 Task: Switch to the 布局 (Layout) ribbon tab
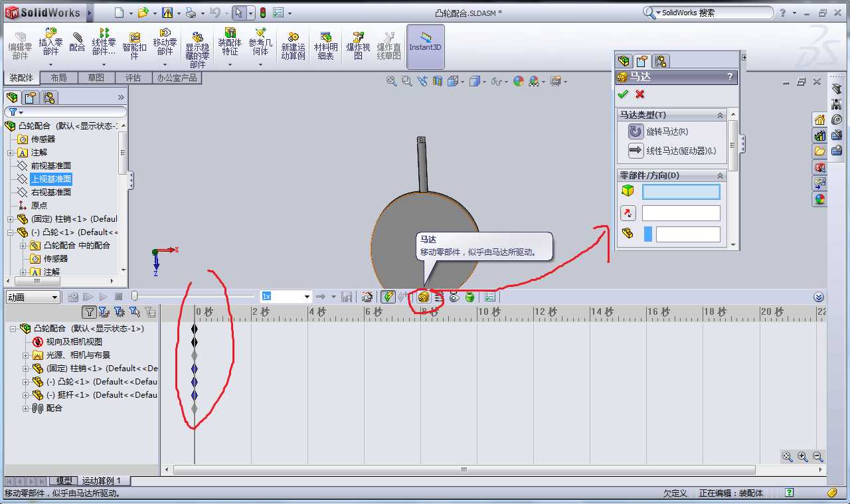click(58, 78)
